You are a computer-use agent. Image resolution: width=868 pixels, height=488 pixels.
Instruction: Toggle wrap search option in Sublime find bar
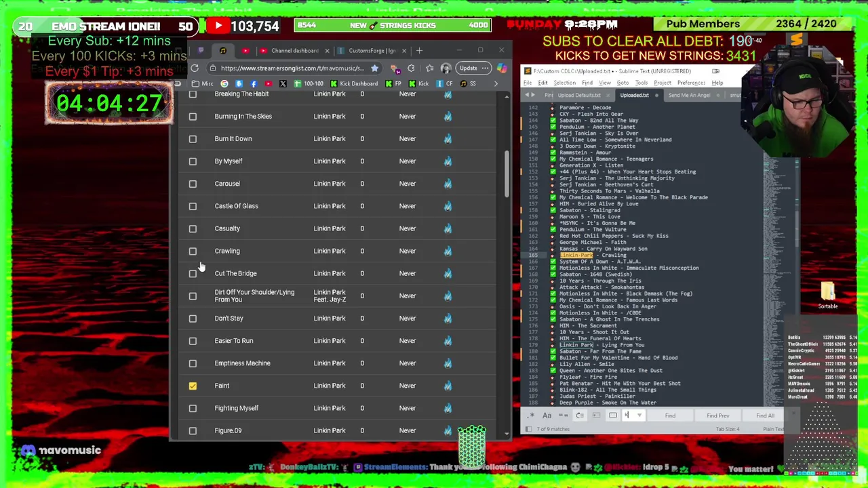[x=580, y=415]
